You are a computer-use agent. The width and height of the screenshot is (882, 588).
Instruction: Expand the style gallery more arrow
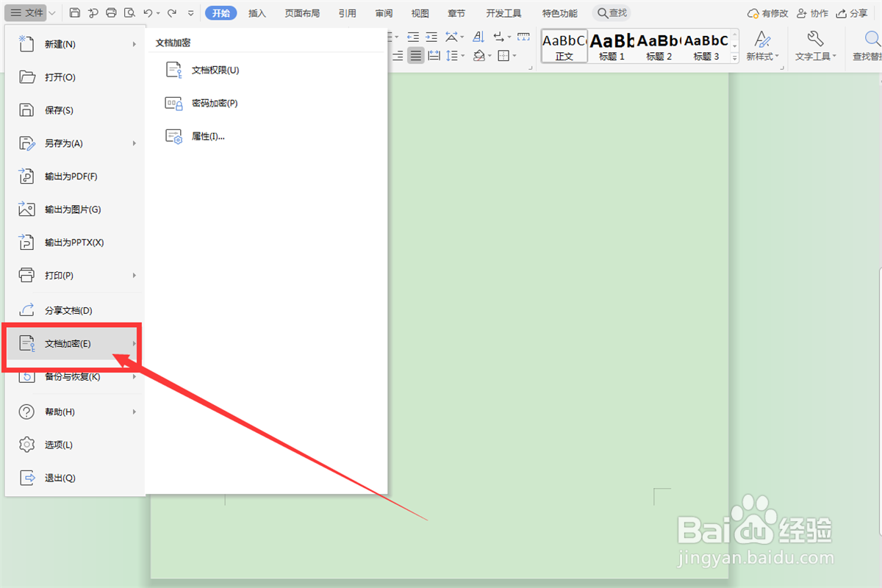(x=734, y=58)
